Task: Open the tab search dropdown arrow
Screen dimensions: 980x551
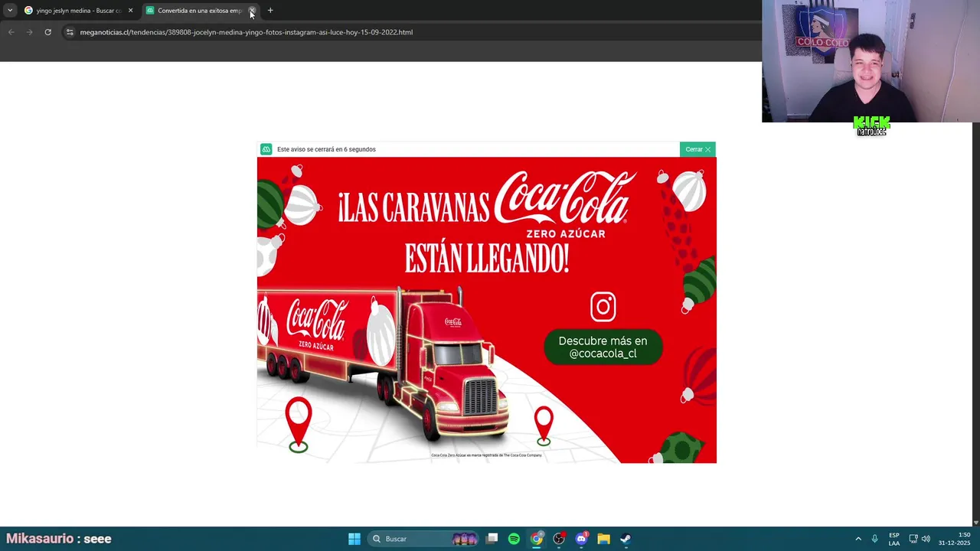Action: 10,11
